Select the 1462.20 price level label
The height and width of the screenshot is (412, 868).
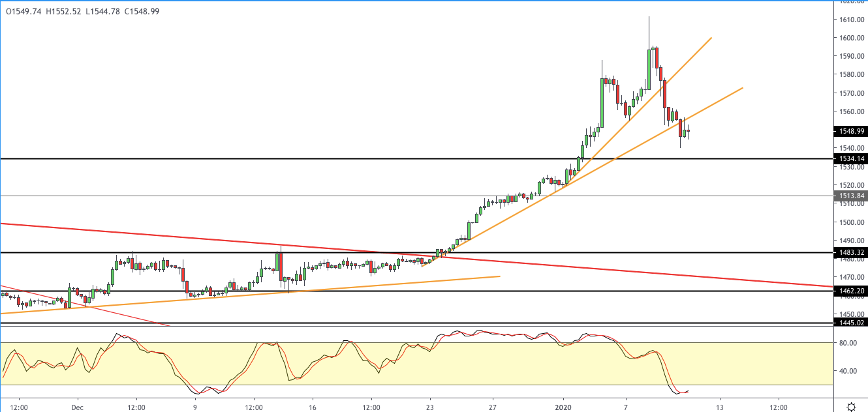pyautogui.click(x=851, y=291)
